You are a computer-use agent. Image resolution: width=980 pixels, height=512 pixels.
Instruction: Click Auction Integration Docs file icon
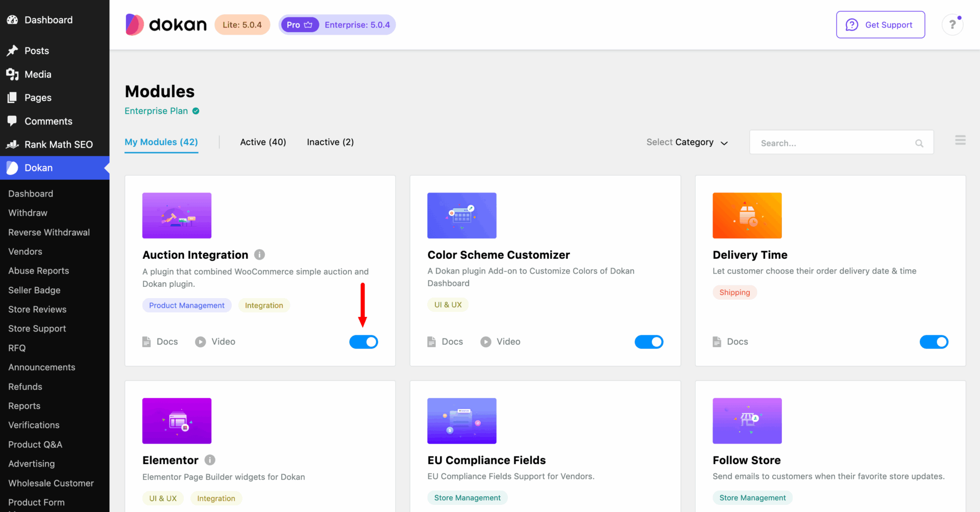pyautogui.click(x=146, y=342)
